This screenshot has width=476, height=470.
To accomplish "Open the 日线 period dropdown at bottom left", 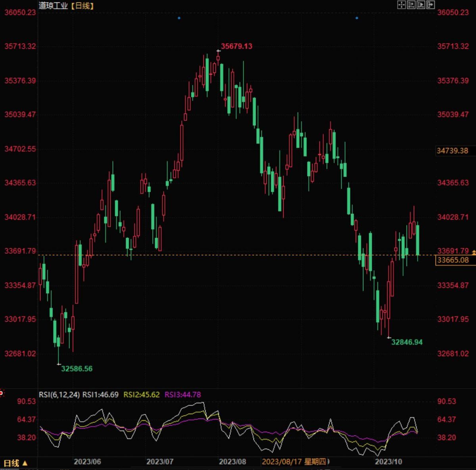I will tap(16, 463).
